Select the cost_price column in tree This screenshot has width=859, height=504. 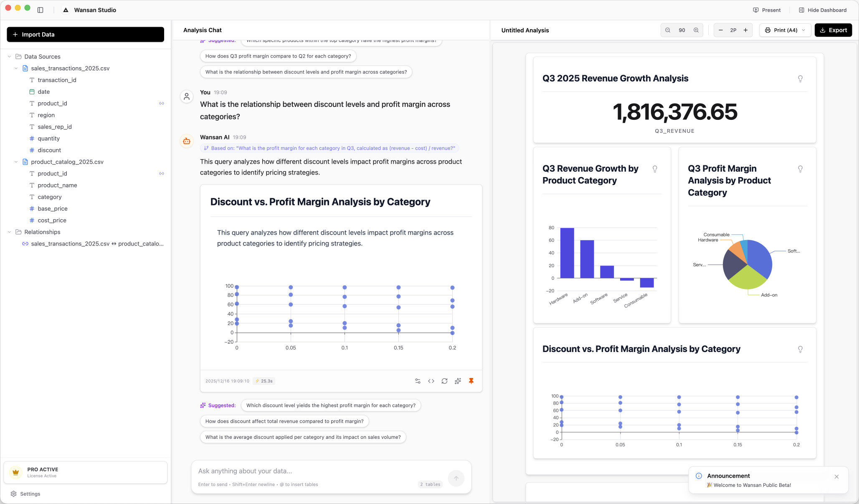[x=52, y=220]
